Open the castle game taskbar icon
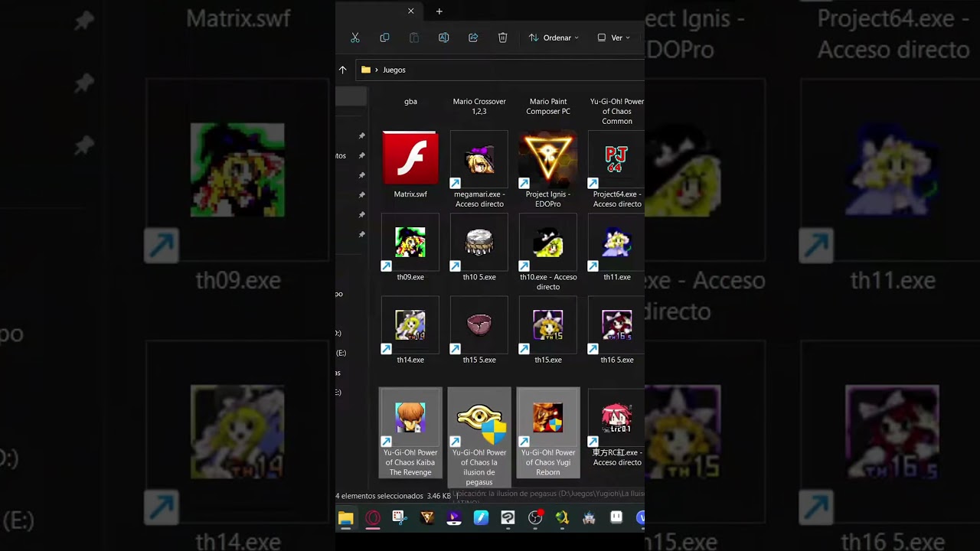Image resolution: width=980 pixels, height=551 pixels. pyautogui.click(x=589, y=518)
